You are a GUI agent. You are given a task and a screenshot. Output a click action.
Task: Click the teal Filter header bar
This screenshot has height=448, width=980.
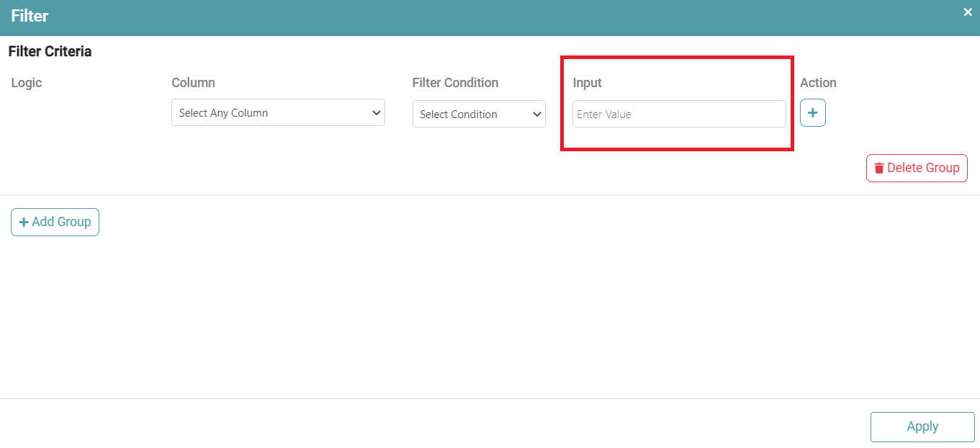(x=490, y=17)
